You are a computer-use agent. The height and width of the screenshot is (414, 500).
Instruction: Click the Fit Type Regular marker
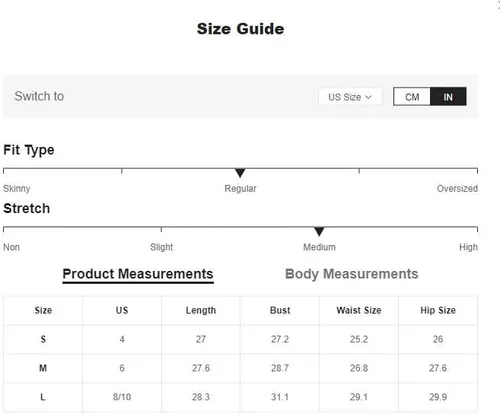click(x=240, y=173)
